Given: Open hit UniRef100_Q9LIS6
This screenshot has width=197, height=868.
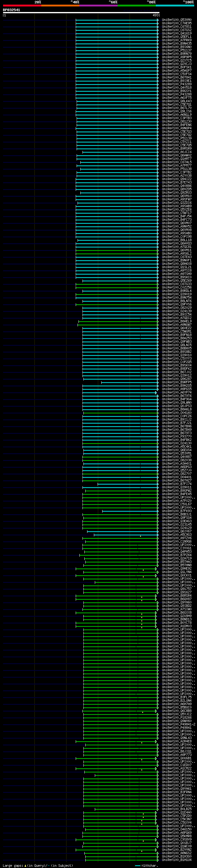Looking at the screenshot, I should pos(177,111).
